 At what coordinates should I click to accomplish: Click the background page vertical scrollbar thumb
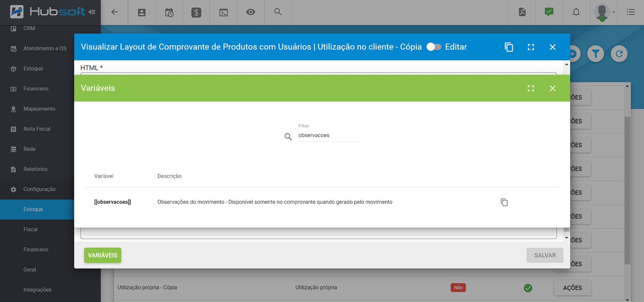coord(627,190)
